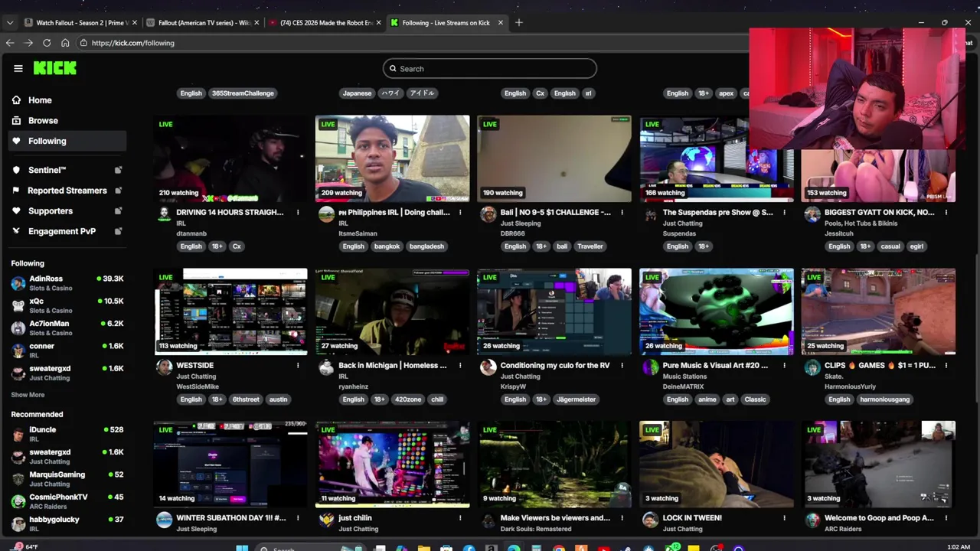Open Supporters in sidebar
Screen dimensions: 980x551
pyautogui.click(x=51, y=210)
